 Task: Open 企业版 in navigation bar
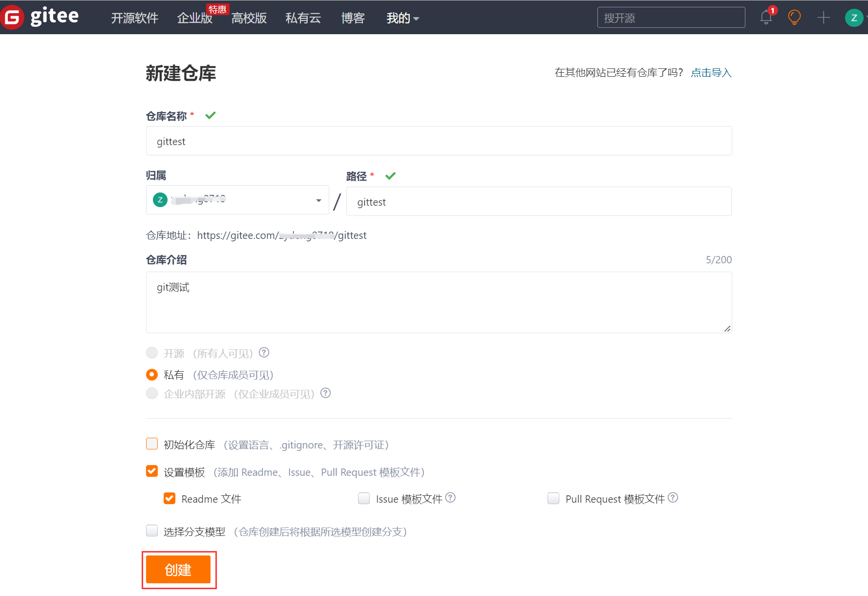pos(195,18)
